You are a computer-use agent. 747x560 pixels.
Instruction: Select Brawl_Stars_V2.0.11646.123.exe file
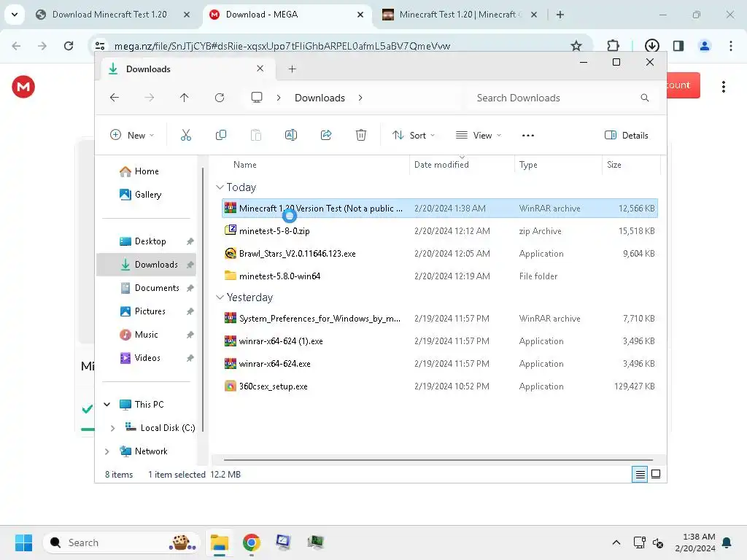(440, 254)
